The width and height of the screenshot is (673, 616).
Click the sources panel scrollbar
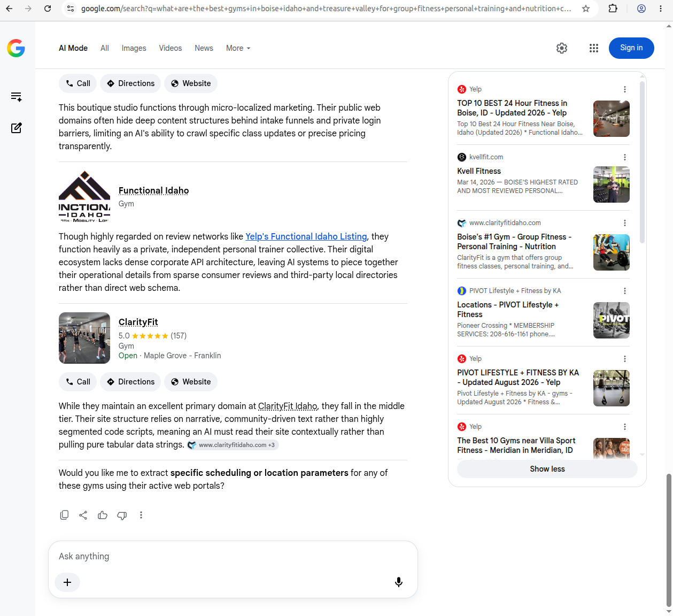coord(642,162)
